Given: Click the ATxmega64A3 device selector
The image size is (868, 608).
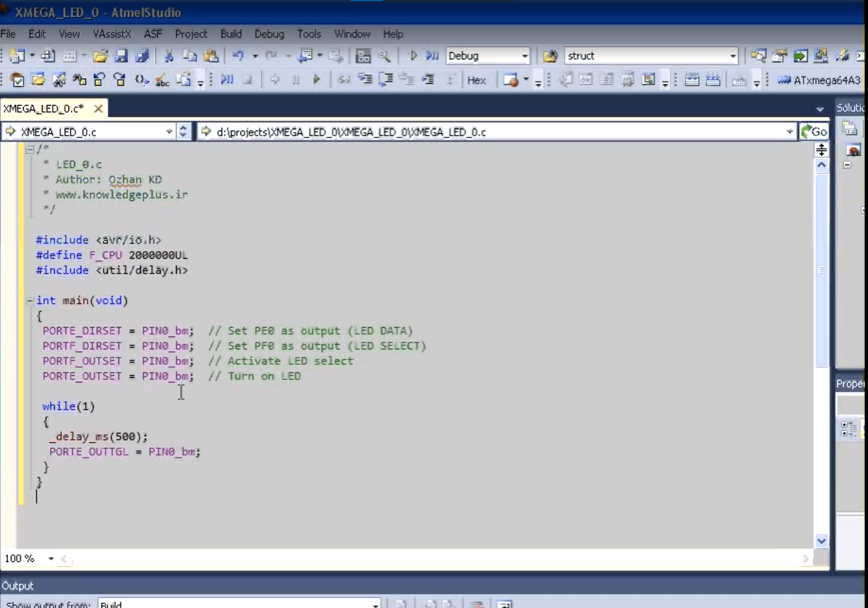Looking at the screenshot, I should pos(819,80).
